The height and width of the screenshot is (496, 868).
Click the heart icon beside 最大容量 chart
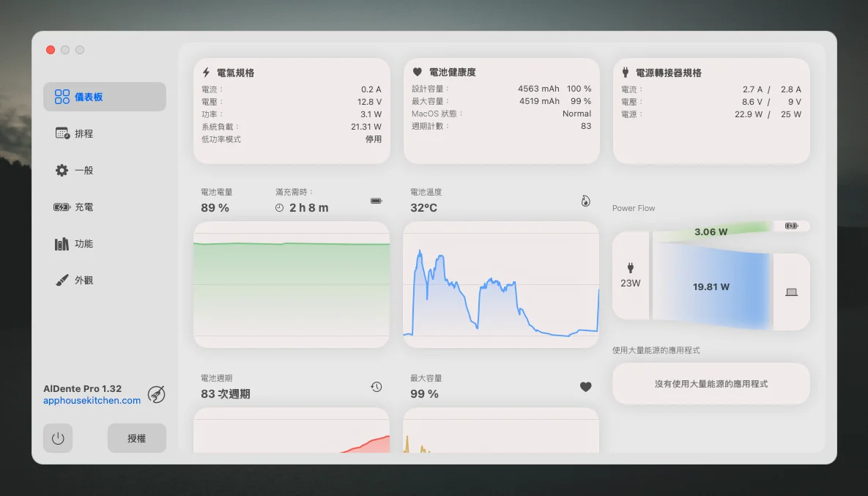585,387
